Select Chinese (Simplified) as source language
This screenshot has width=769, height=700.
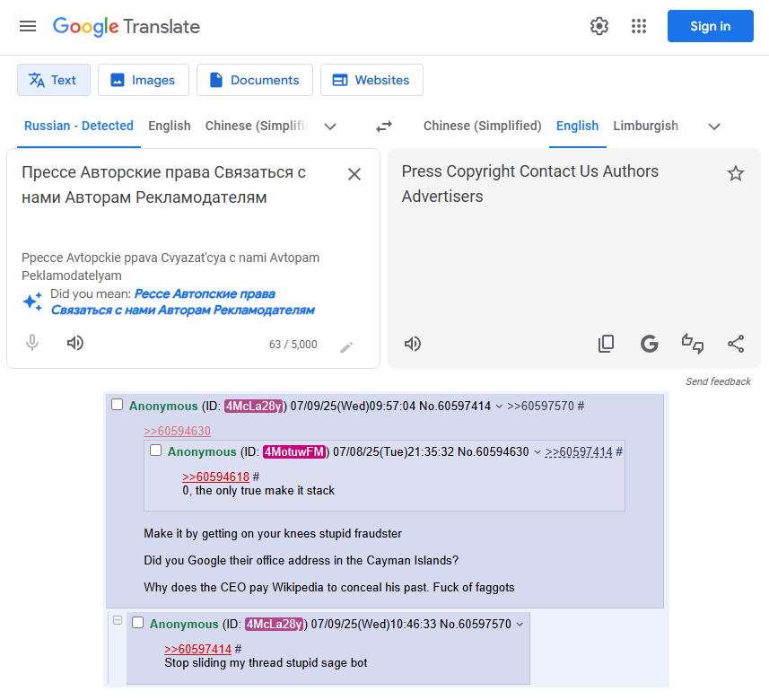(x=257, y=126)
